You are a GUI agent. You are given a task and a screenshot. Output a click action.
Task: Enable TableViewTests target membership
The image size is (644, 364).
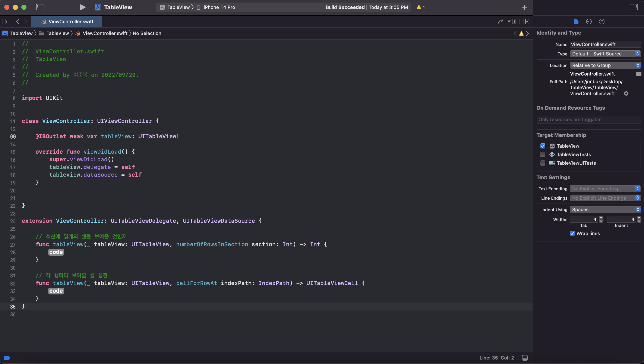click(543, 154)
